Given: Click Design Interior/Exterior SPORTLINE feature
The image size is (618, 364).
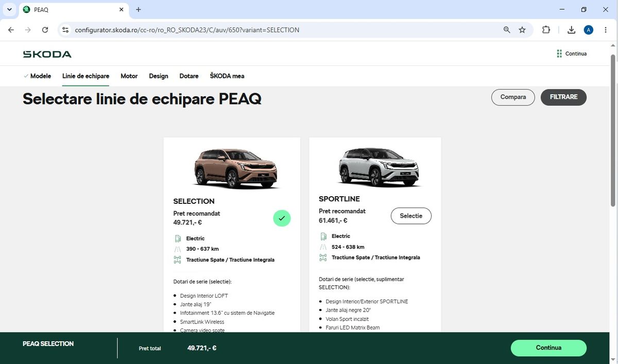Looking at the screenshot, I should pyautogui.click(x=367, y=302).
